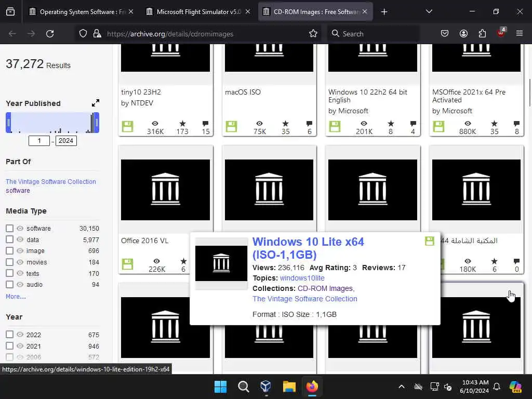Toggle eye icon next to software
Image resolution: width=532 pixels, height=399 pixels.
point(20,229)
